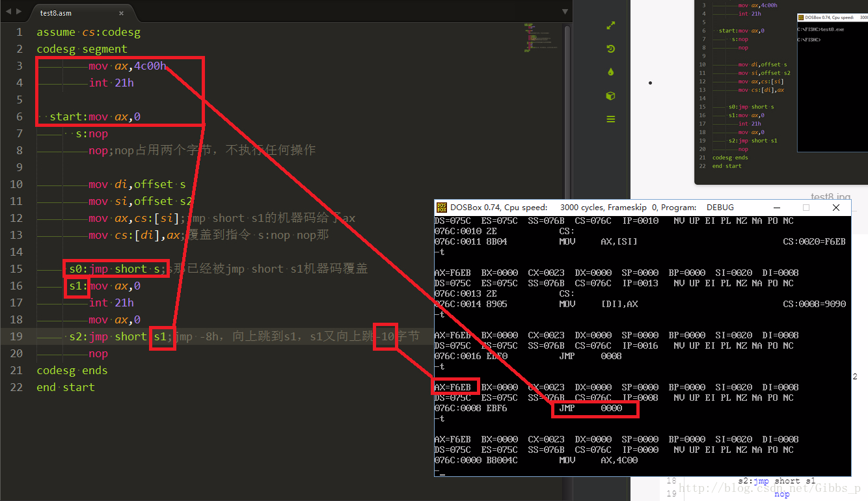The height and width of the screenshot is (501, 868).
Task: Click 'nop' on Sublime line 20
Action: tap(98, 354)
